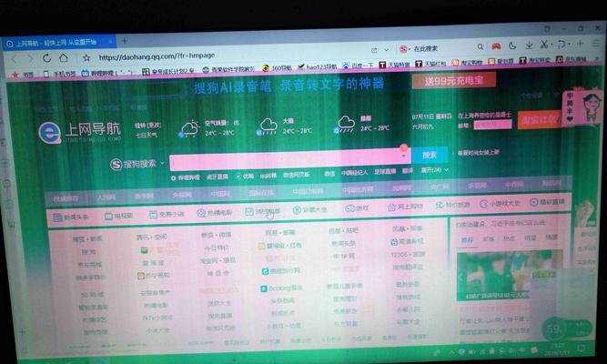Open the 哔哩哔哩 bookmark
Screen dimensions: 607x364
[x=106, y=73]
